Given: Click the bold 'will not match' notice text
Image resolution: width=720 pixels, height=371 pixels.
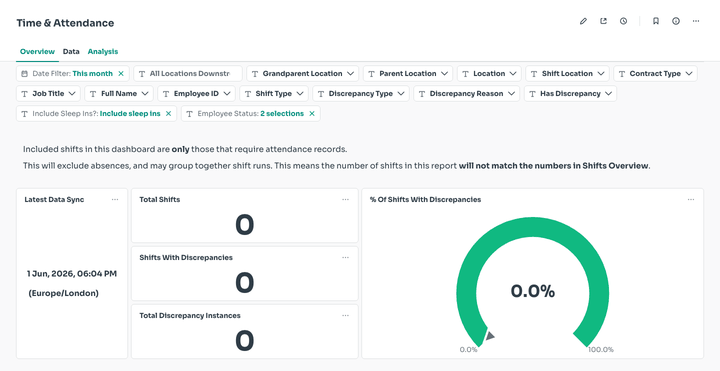Looking at the screenshot, I should 554,166.
